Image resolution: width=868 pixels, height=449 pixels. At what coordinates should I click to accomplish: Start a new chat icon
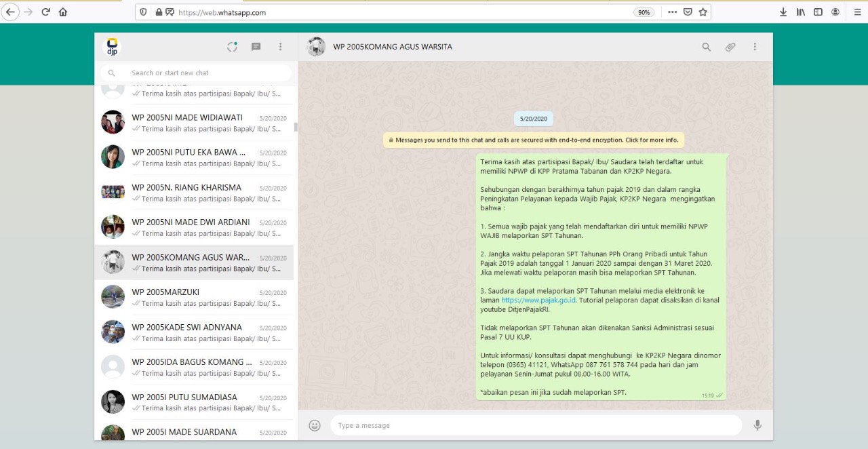point(256,47)
